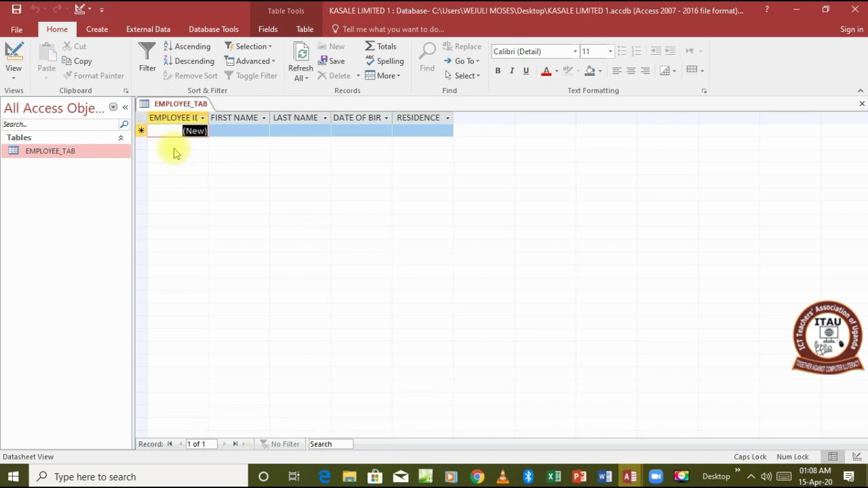Align text left
Screen dimensions: 868x488
tap(616, 70)
